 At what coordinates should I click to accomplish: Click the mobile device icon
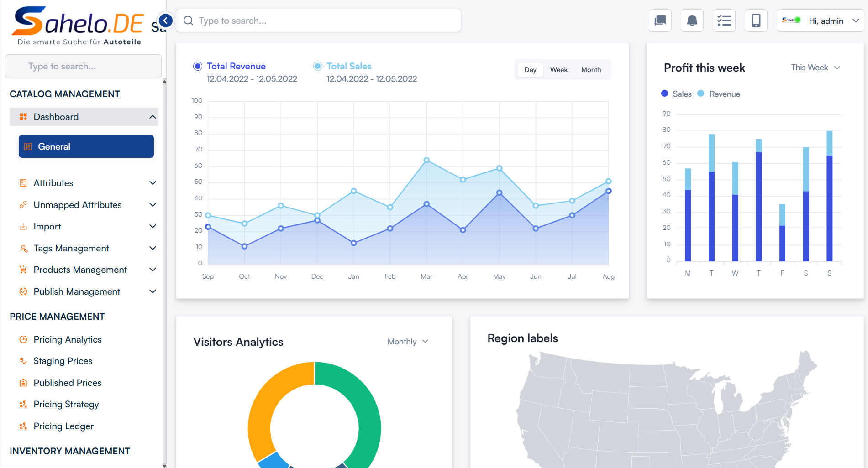coord(756,21)
